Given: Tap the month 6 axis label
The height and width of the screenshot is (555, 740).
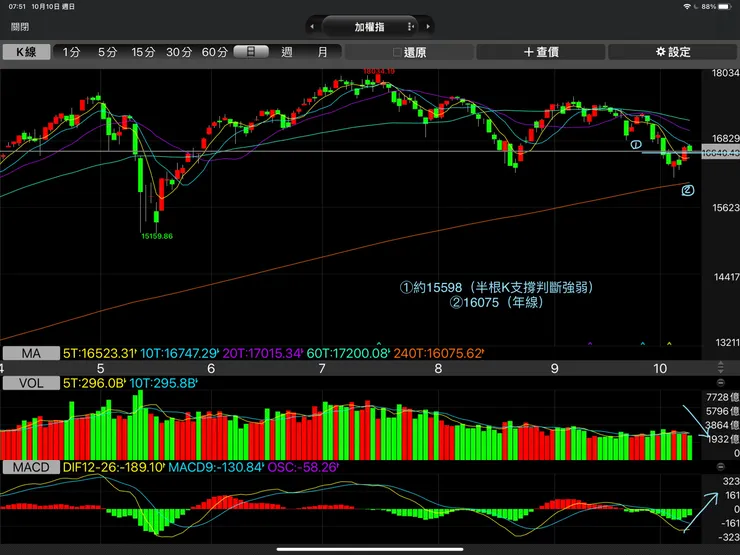Looking at the screenshot, I should [211, 368].
